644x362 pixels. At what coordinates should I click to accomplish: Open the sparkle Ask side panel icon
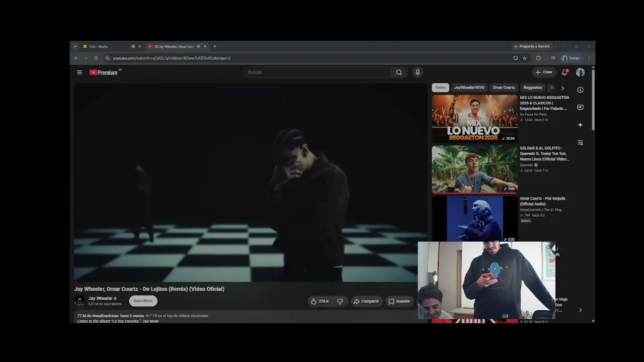point(580,125)
